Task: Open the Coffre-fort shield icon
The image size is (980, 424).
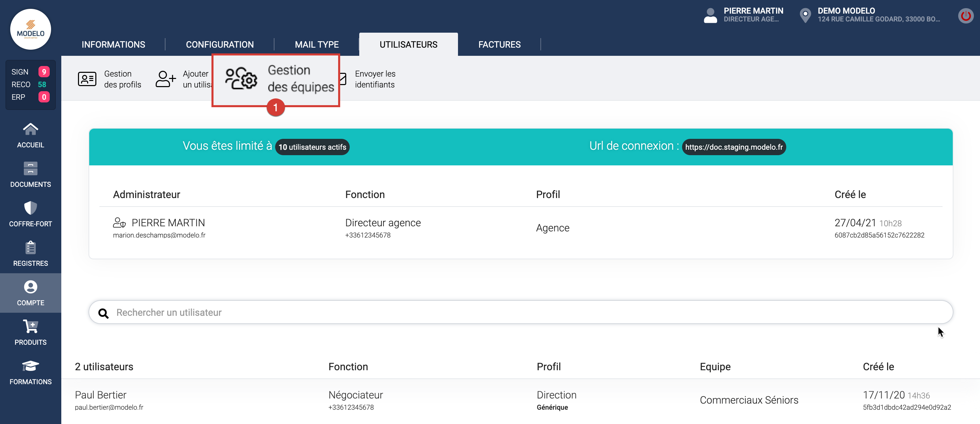Action: click(30, 208)
